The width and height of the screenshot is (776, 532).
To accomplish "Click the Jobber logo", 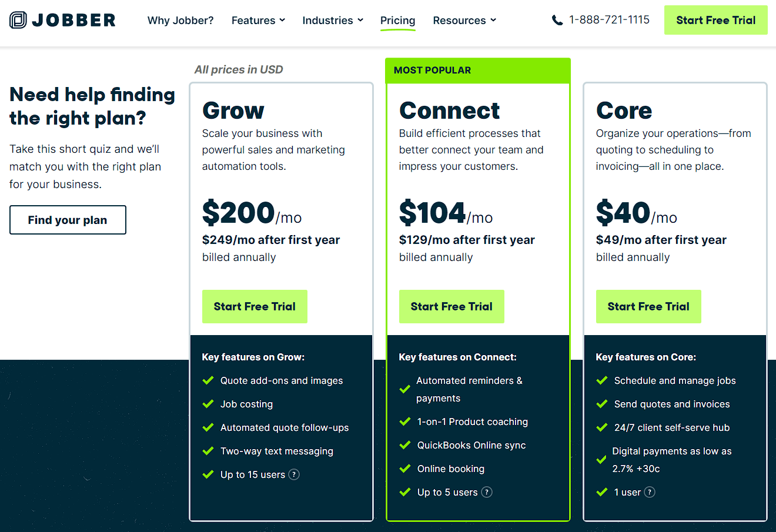I will [62, 19].
